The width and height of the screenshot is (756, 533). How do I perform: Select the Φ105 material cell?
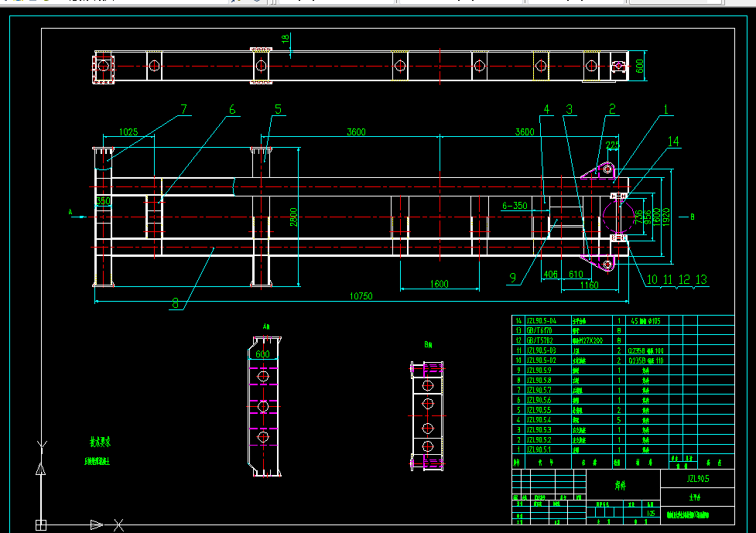[x=646, y=321]
